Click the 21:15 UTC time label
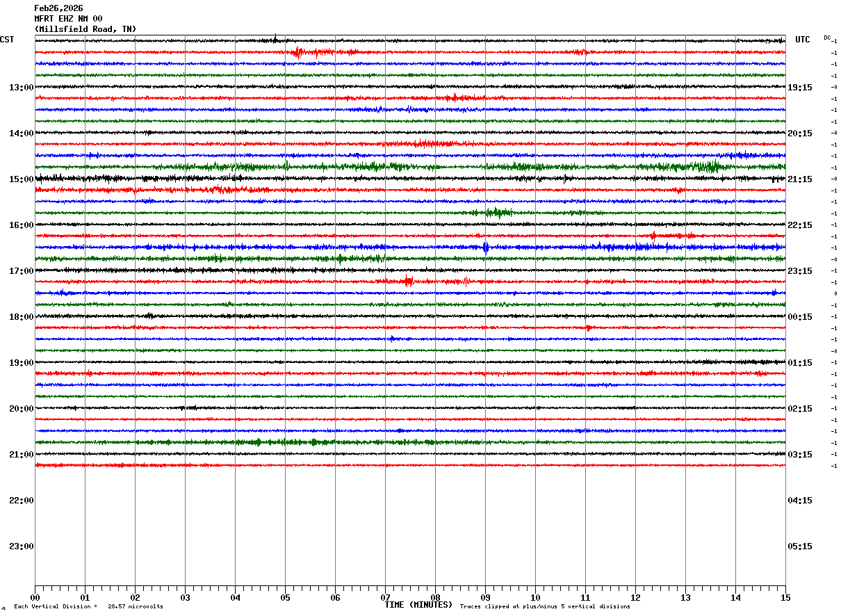841x616 pixels. click(x=799, y=179)
